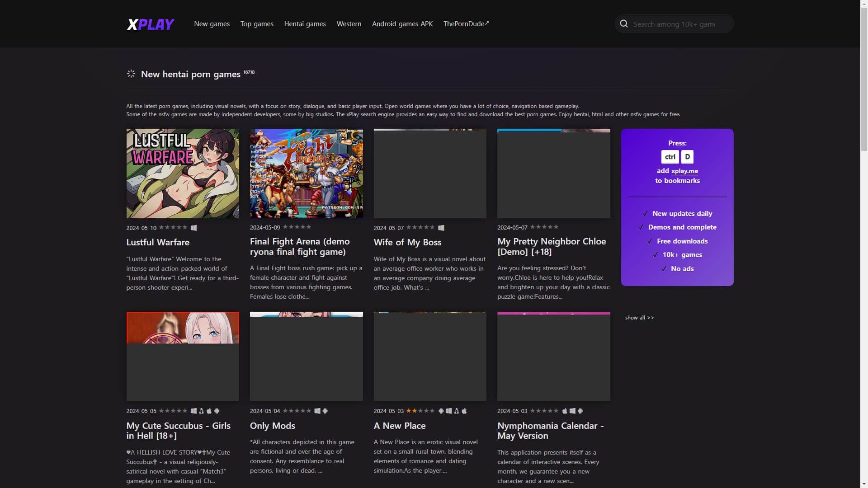868x488 pixels.
Task: Click the loading spinner icon beside the page heading
Action: tap(131, 74)
